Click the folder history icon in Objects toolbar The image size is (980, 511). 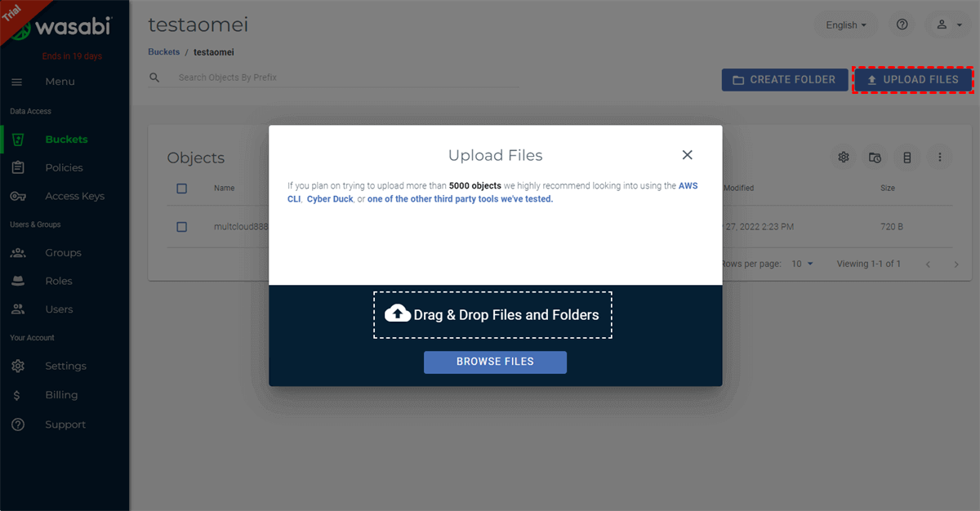875,157
